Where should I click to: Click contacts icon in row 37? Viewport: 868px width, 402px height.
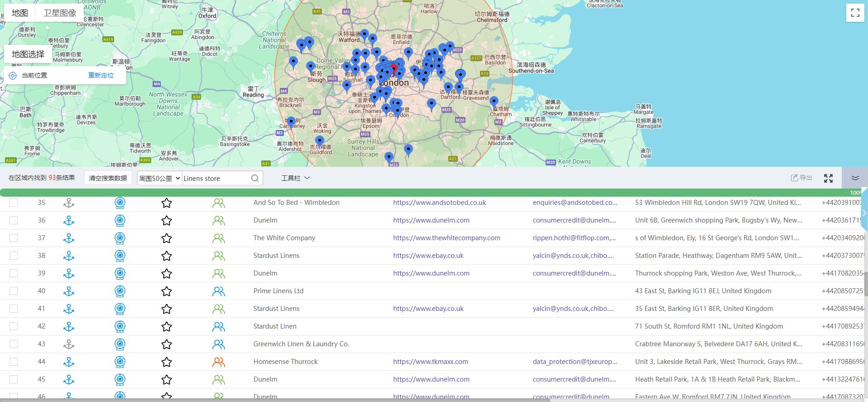pyautogui.click(x=219, y=238)
